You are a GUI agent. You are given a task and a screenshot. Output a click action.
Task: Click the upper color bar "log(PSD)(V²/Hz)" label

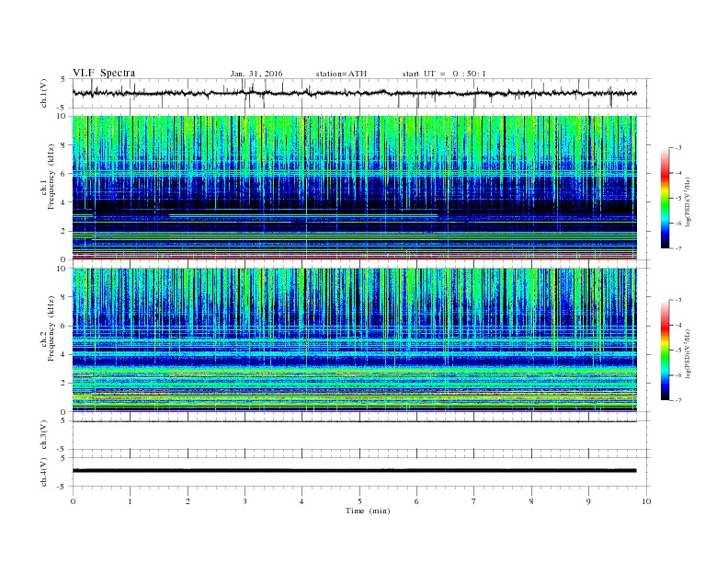coord(688,201)
